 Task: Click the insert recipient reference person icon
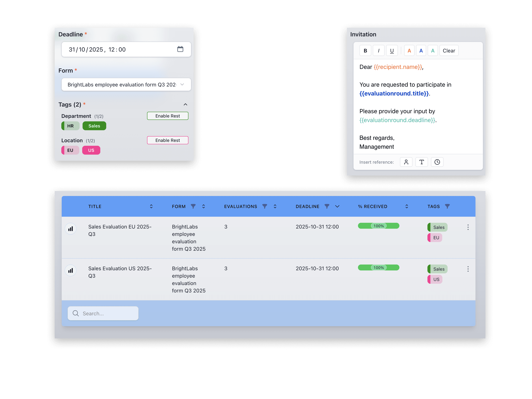coord(406,162)
